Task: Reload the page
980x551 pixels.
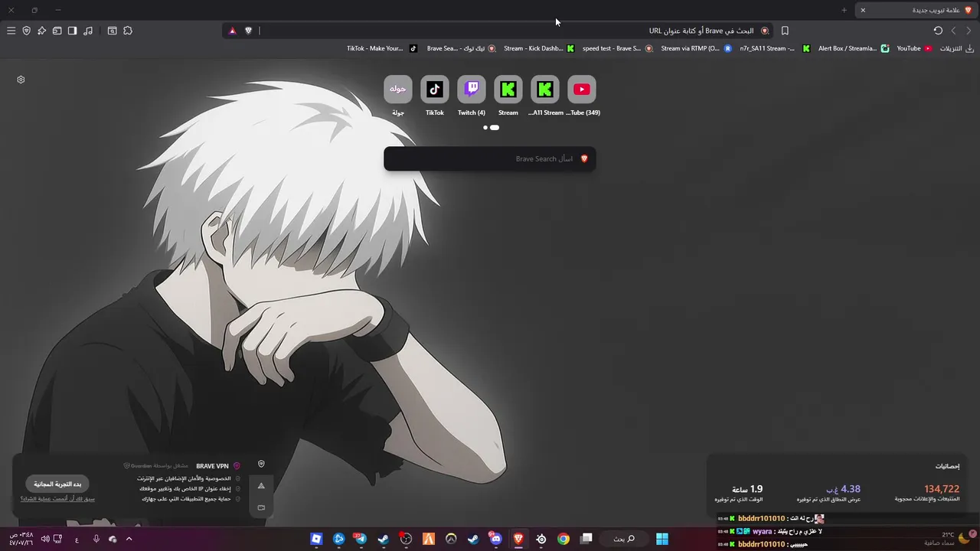Action: pyautogui.click(x=938, y=31)
